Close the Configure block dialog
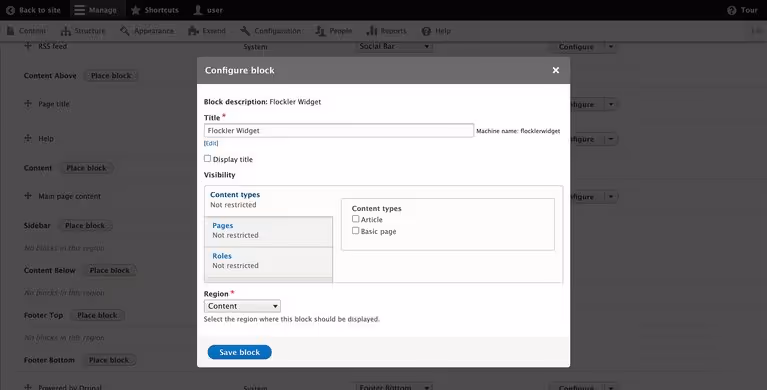Viewport: 767px width, 390px height. click(x=556, y=70)
